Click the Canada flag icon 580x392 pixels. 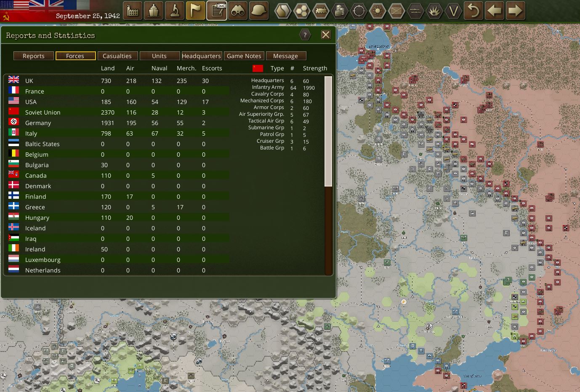[x=14, y=174]
